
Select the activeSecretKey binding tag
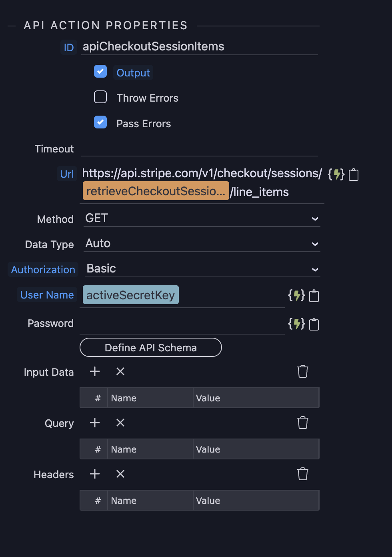click(131, 295)
